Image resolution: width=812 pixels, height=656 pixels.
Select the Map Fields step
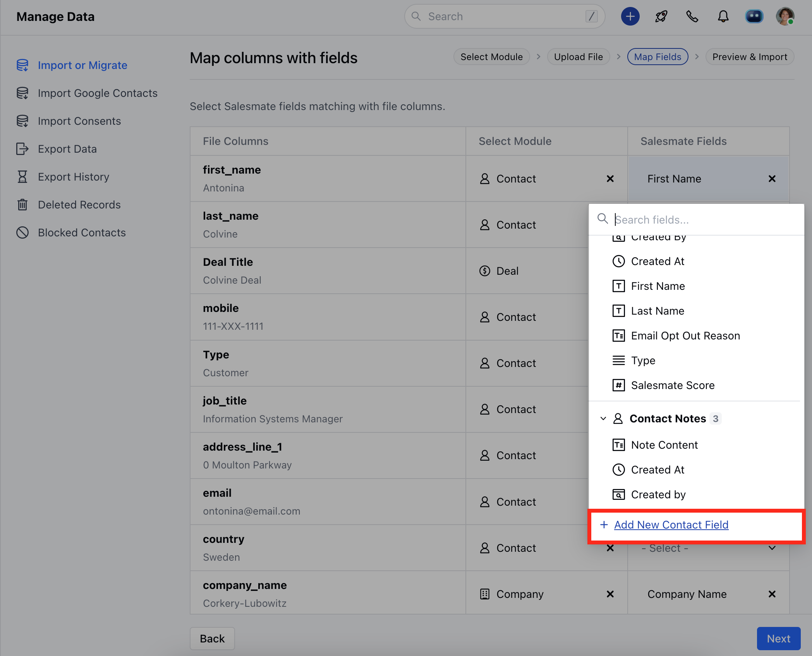pyautogui.click(x=657, y=57)
